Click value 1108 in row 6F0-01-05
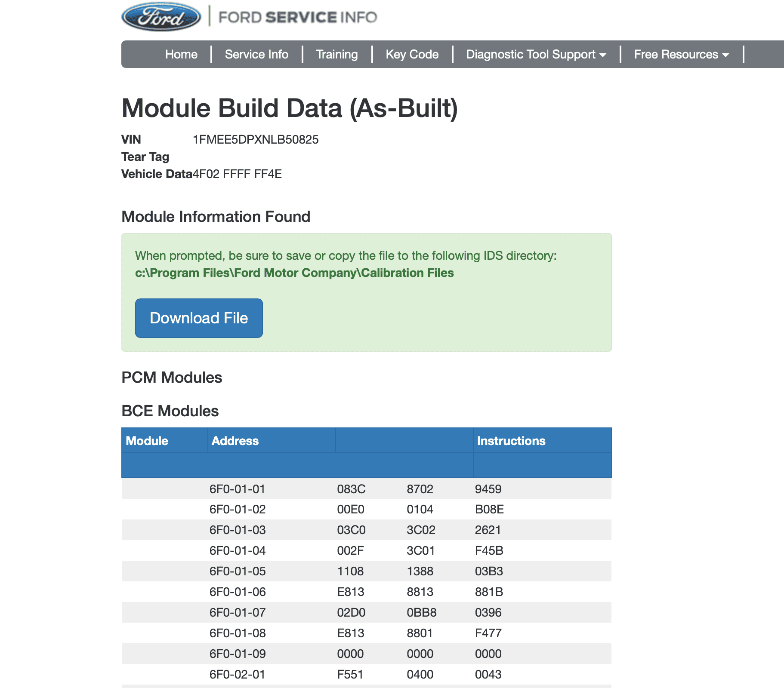 [350, 571]
